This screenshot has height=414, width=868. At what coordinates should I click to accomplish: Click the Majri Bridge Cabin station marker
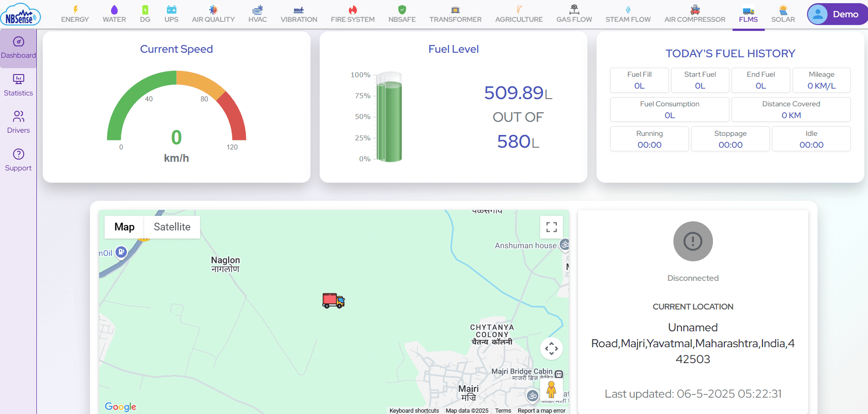[559, 374]
